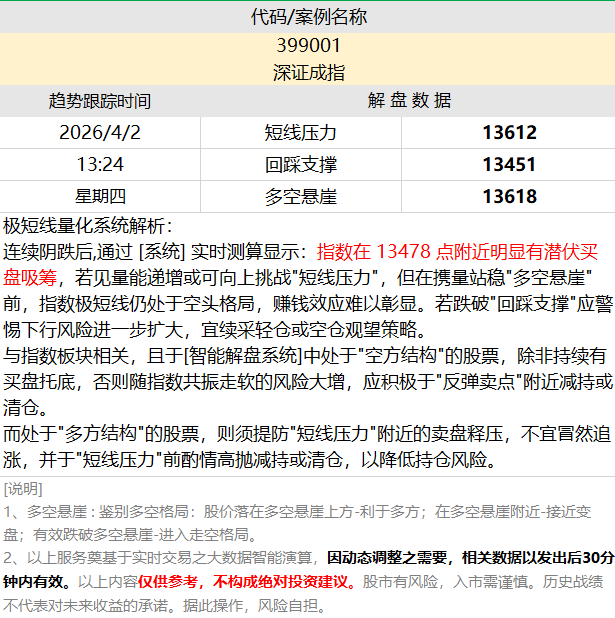Image resolution: width=615 pixels, height=618 pixels.
Task: Click the 极短线量化系统解析 heading
Action: click(88, 226)
